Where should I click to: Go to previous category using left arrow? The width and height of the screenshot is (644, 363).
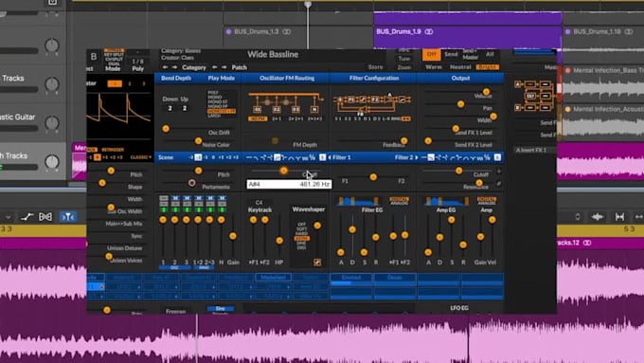[165, 67]
